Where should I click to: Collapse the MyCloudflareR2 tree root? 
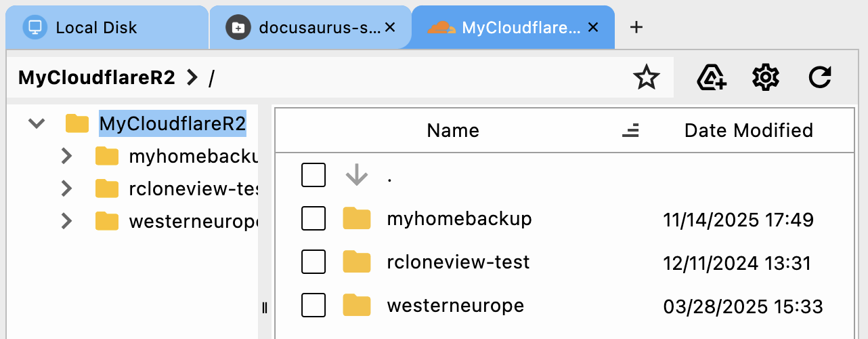37,123
